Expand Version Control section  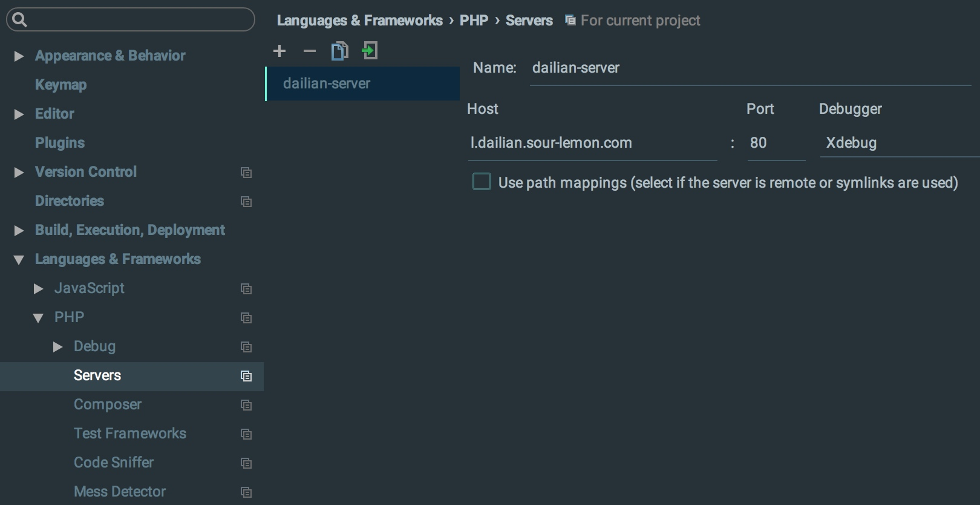point(19,173)
